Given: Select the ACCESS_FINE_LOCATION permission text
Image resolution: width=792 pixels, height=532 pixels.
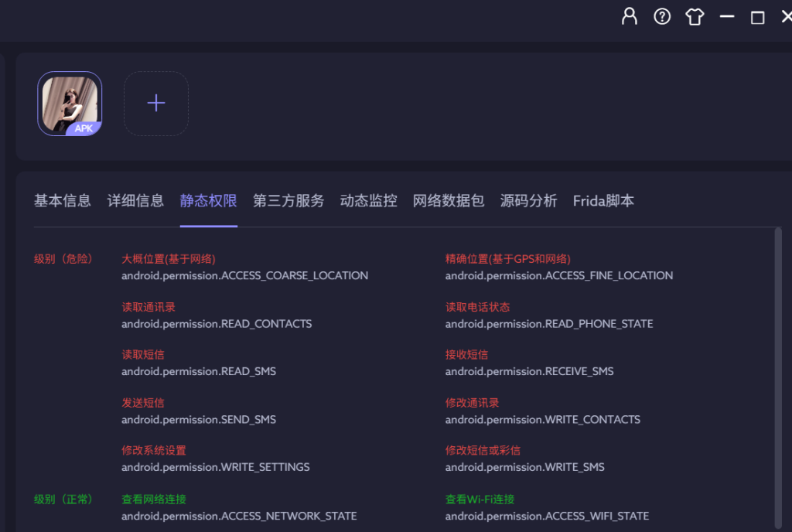Looking at the screenshot, I should pyautogui.click(x=558, y=275).
